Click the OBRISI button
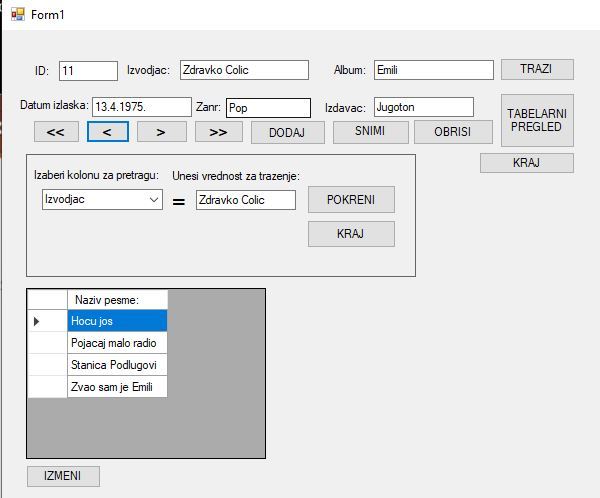This screenshot has height=498, width=600. point(453,132)
